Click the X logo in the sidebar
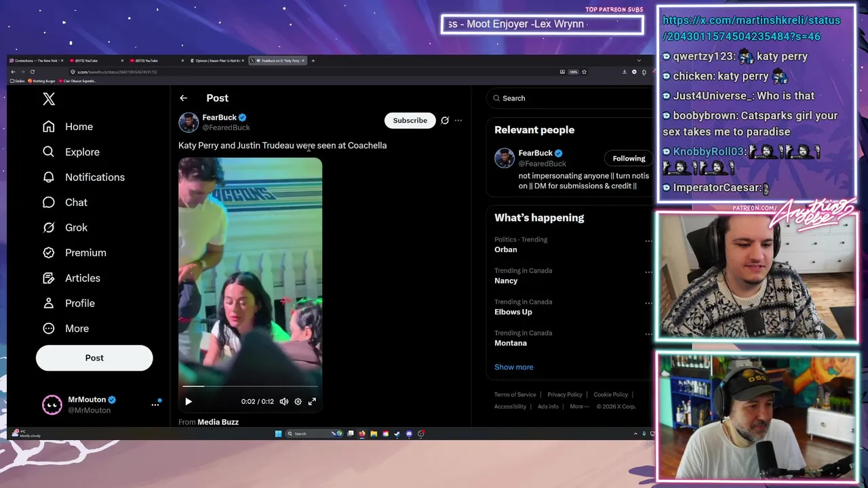The height and width of the screenshot is (488, 868). (x=49, y=99)
